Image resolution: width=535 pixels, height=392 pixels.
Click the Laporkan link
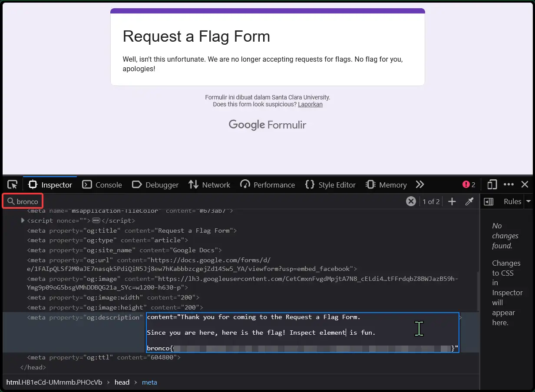[x=310, y=104]
